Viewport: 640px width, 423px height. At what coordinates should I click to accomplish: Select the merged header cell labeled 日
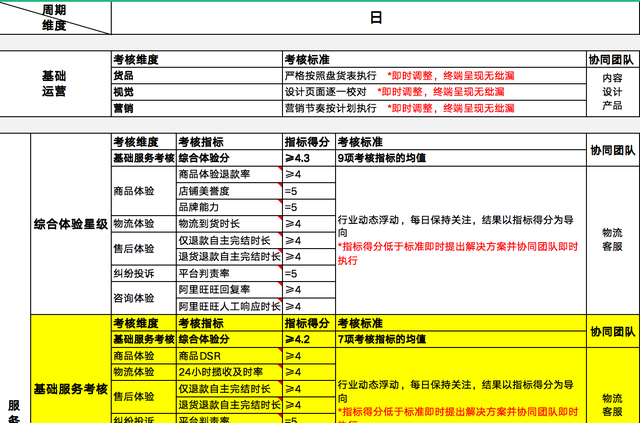coord(375,17)
